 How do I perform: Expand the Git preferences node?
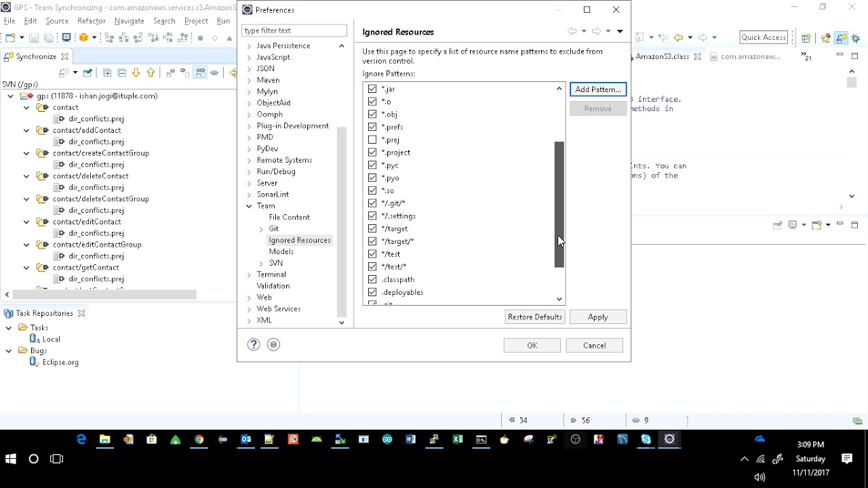pyautogui.click(x=261, y=229)
